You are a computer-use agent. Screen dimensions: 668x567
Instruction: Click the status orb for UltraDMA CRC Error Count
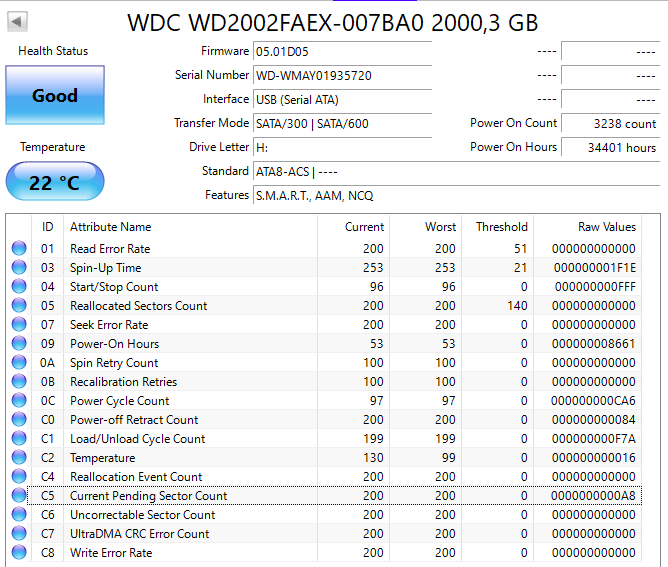19,534
